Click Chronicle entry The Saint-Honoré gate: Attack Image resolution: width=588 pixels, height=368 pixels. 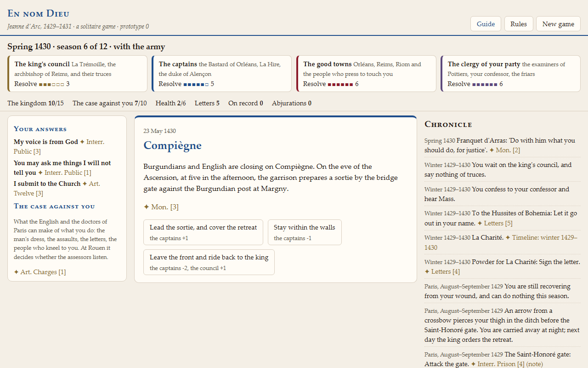pos(502,359)
